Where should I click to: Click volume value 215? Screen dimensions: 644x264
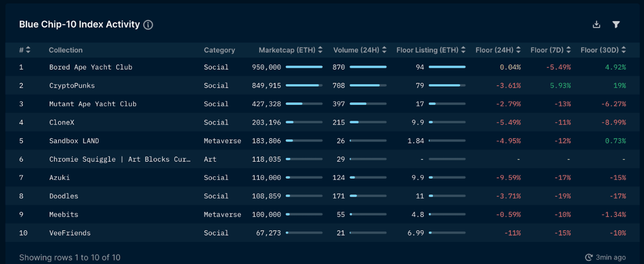point(339,123)
